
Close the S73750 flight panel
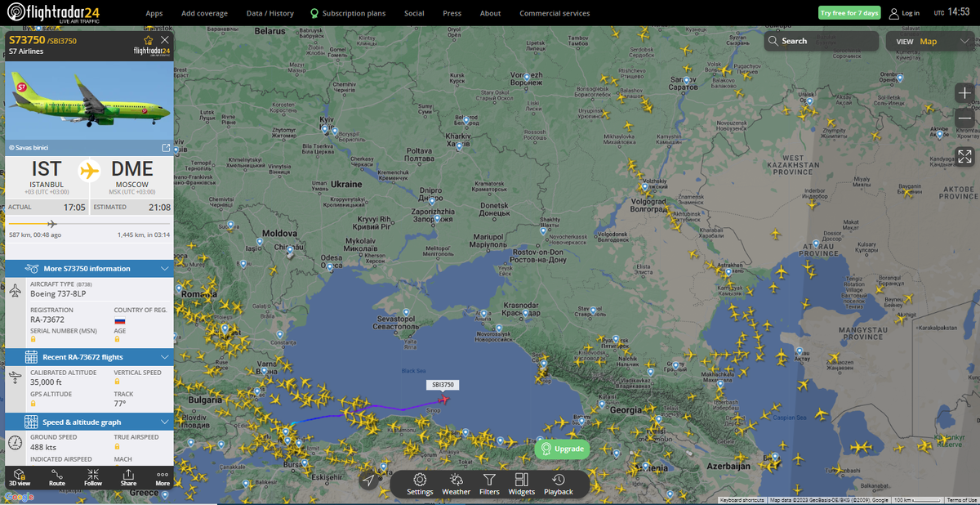point(165,39)
